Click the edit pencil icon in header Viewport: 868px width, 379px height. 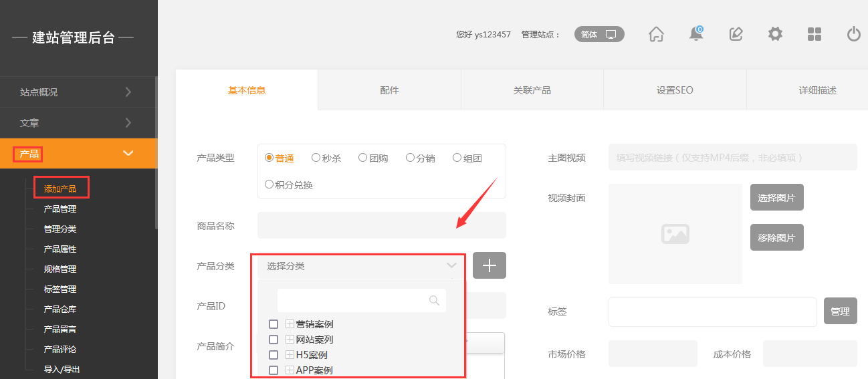pos(736,34)
